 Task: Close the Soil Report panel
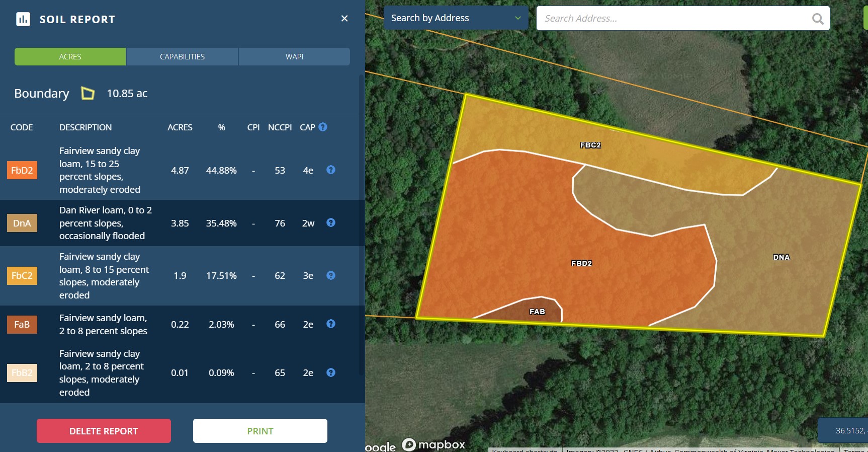click(x=344, y=19)
